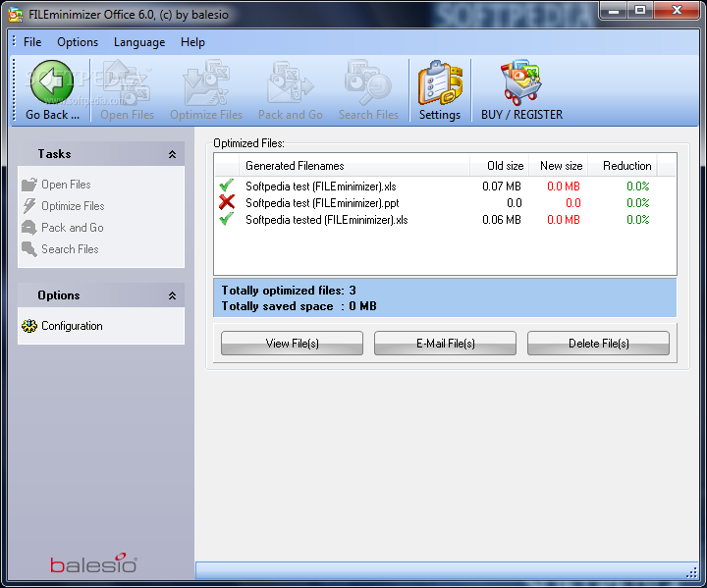This screenshot has width=707, height=588.
Task: Click the menu bar grip handle beside File
Action: click(14, 41)
